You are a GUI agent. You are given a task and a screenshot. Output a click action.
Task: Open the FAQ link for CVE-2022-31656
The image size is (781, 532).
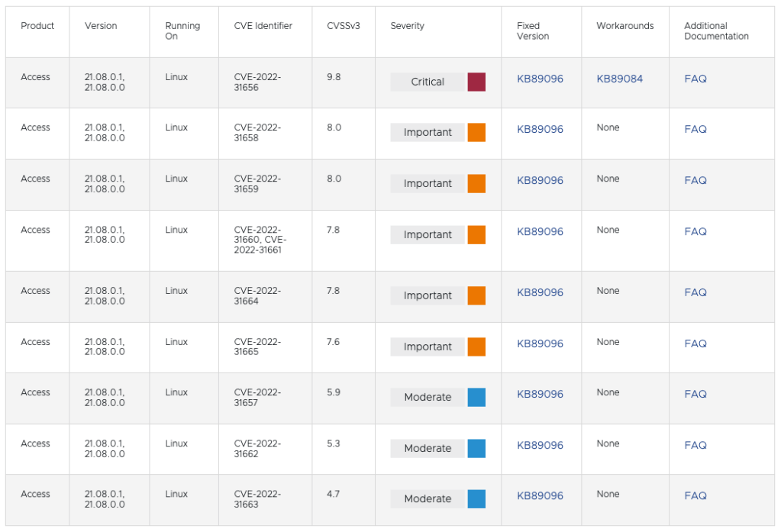coord(695,79)
